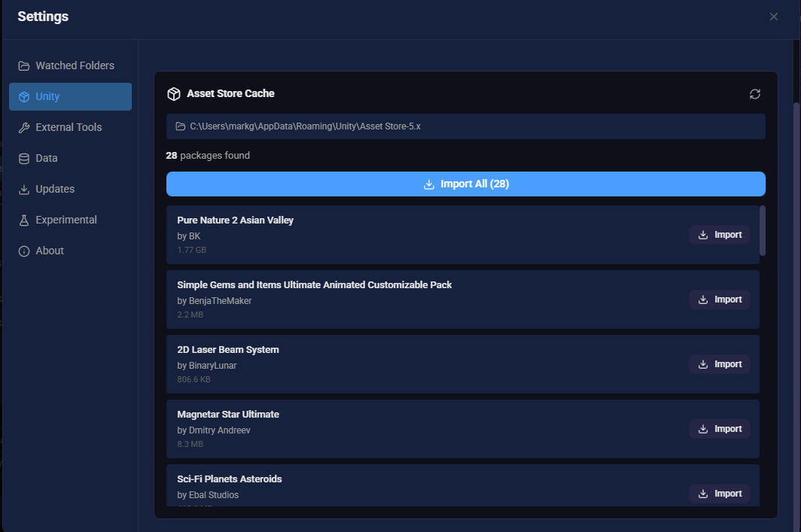
Task: Click the Updates download arrow icon
Action: click(23, 189)
